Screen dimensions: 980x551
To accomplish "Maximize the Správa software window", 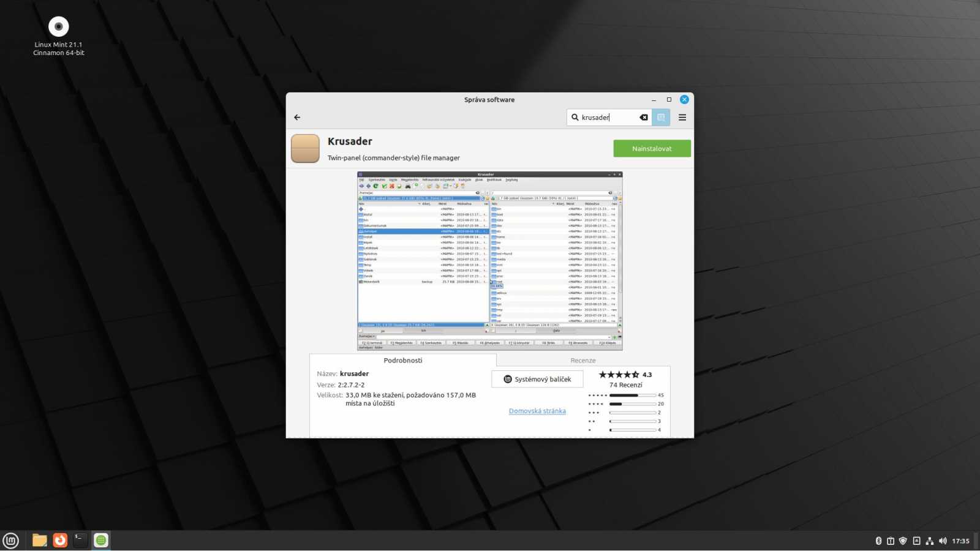I will pos(669,100).
